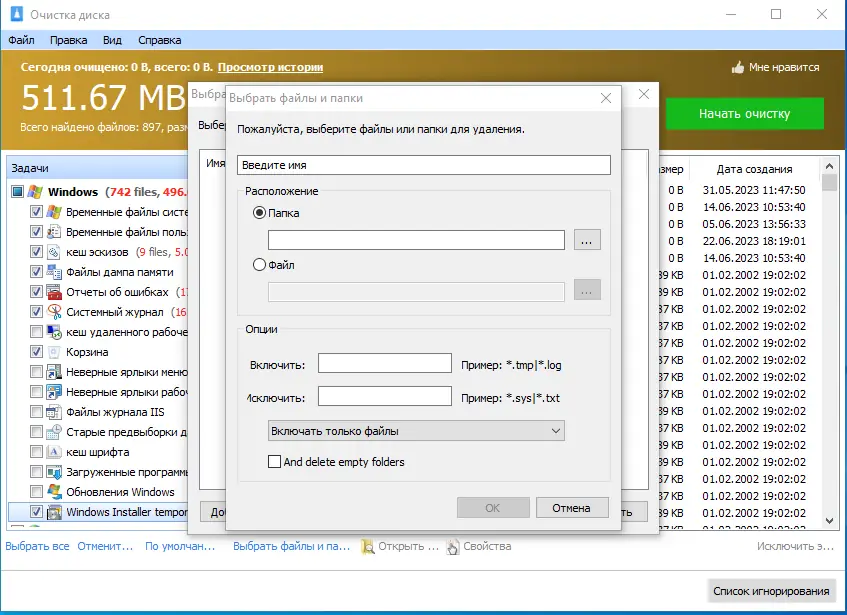The width and height of the screenshot is (847, 615).
Task: Click the Windows Installer temporary icon
Action: pyautogui.click(x=54, y=511)
